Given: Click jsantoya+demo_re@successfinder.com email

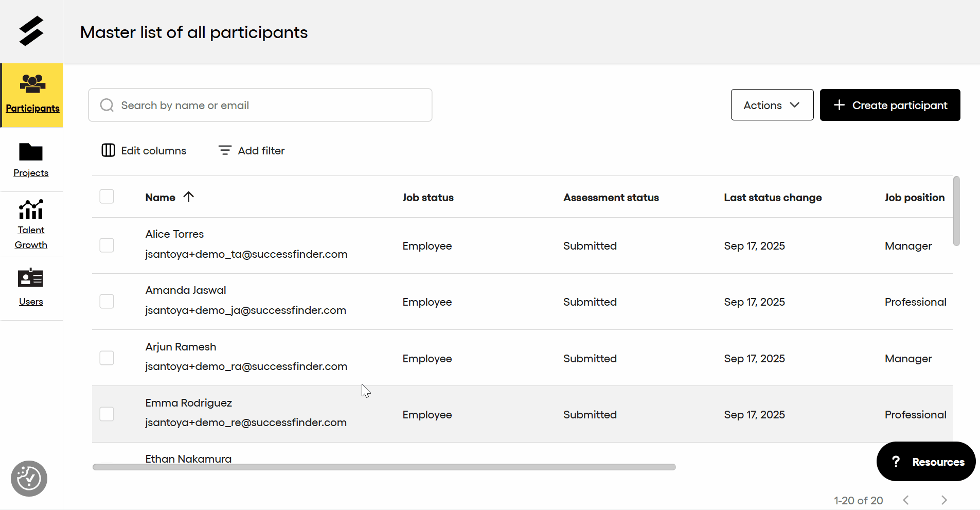Looking at the screenshot, I should click(246, 423).
